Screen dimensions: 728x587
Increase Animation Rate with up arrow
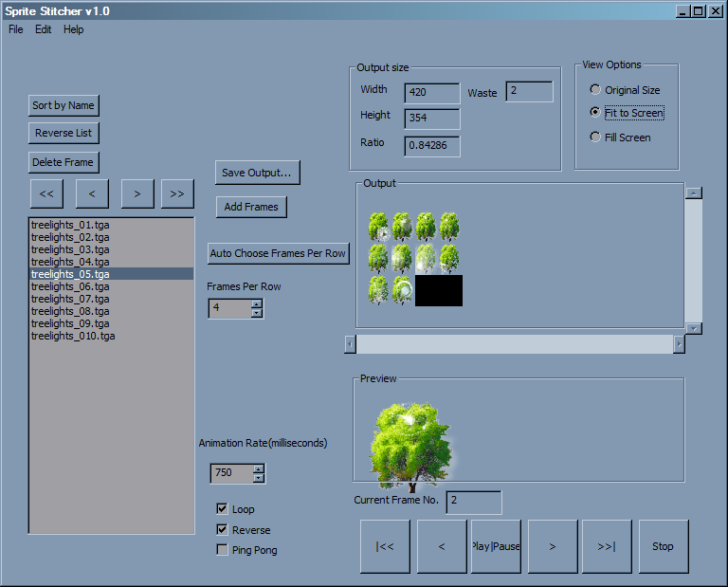[259, 468]
